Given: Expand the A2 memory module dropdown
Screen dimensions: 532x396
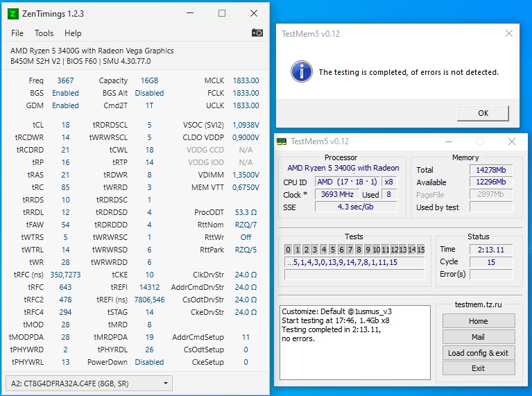Looking at the screenshot, I should click(x=89, y=384).
